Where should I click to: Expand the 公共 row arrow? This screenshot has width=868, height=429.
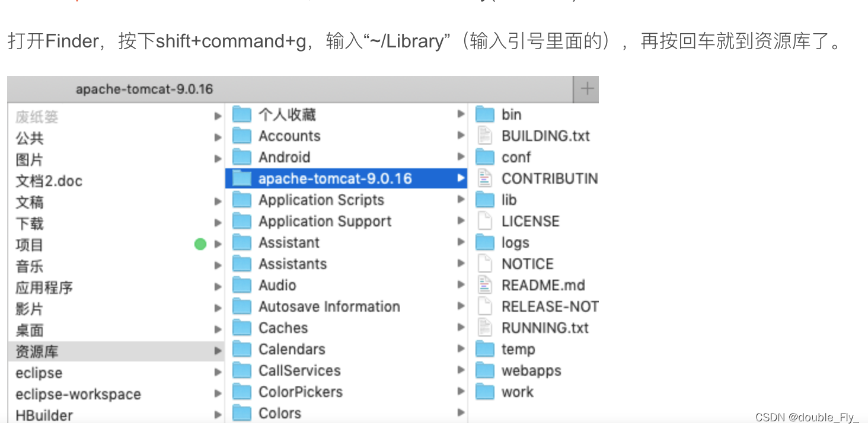pos(218,138)
